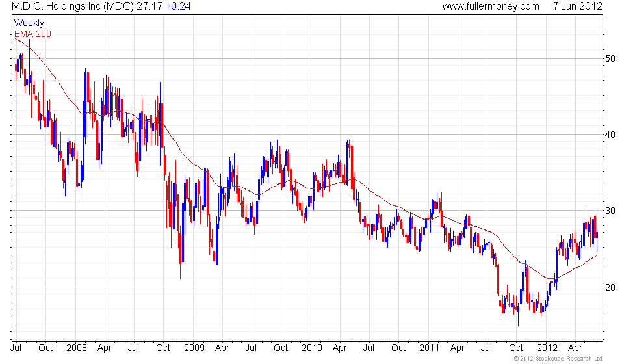Select the red EMA 200 legend label
This screenshot has width=637, height=364.
click(32, 34)
